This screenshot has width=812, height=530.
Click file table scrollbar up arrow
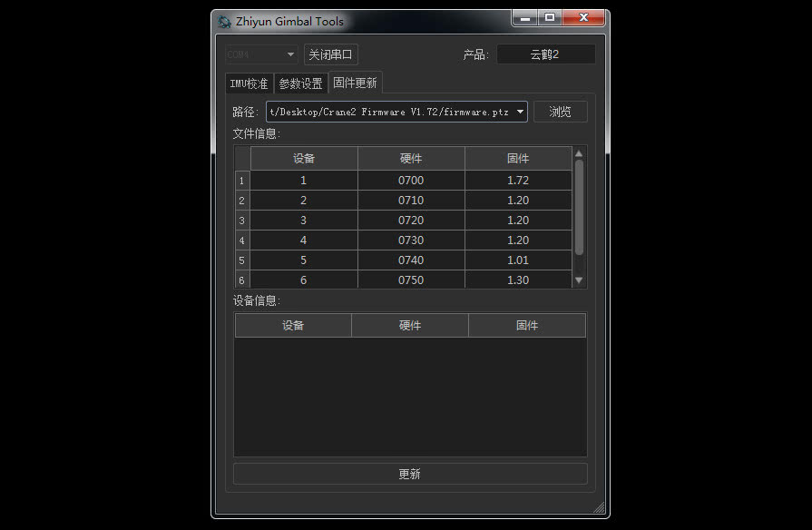pyautogui.click(x=579, y=154)
